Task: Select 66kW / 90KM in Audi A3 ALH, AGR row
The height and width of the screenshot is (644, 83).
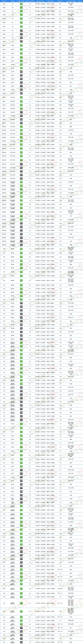Action: tap(50, 30)
